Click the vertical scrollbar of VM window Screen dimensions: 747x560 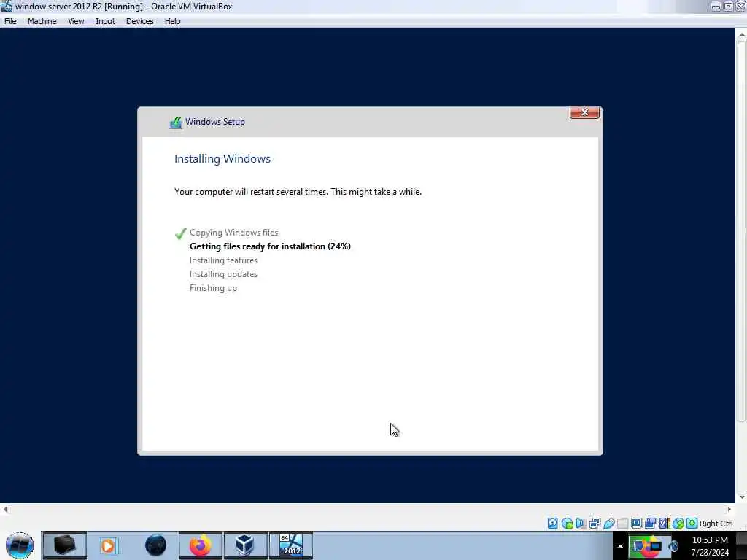[741, 231]
